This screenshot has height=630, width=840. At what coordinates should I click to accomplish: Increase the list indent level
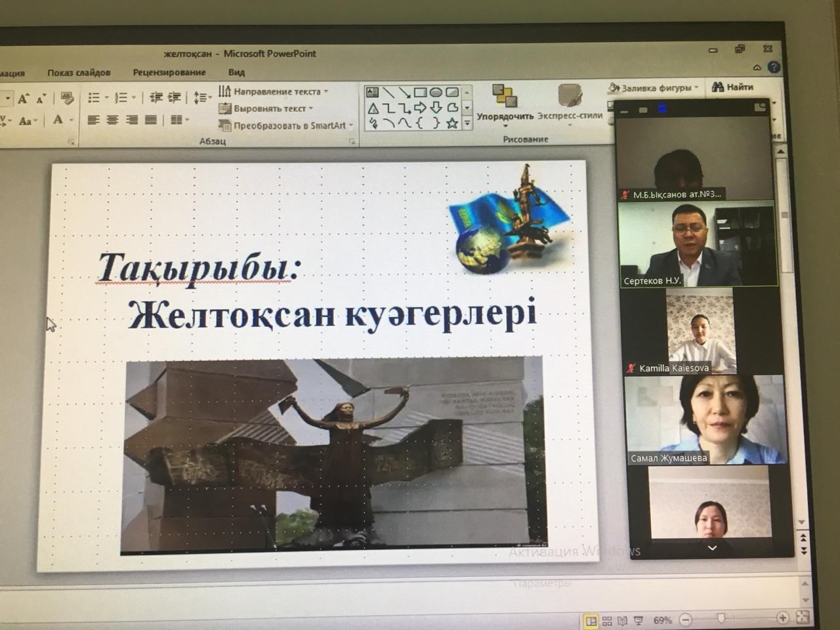click(x=174, y=98)
